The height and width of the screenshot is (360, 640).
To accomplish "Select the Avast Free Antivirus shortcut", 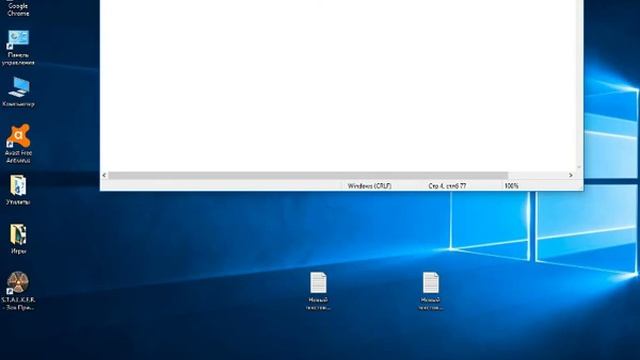I will click(x=18, y=144).
